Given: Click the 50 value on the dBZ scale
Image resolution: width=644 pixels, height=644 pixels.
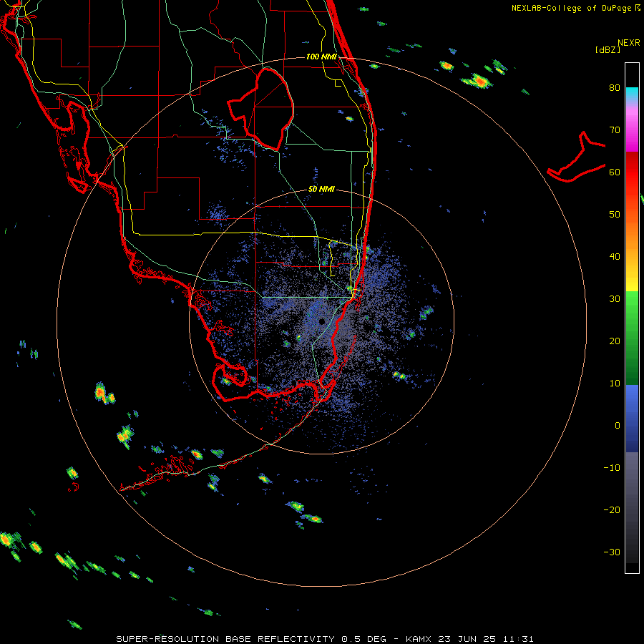Looking at the screenshot, I should [615, 215].
